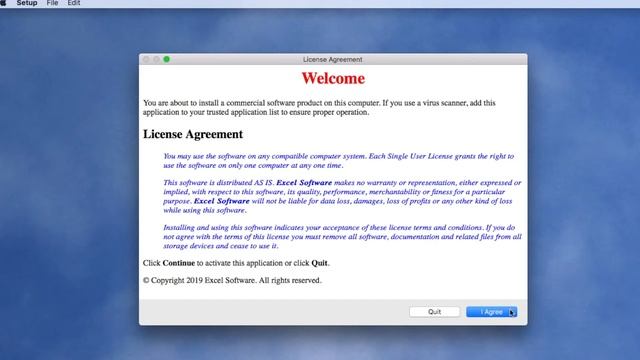Click the 'You may use the software' paragraph

tap(339, 161)
